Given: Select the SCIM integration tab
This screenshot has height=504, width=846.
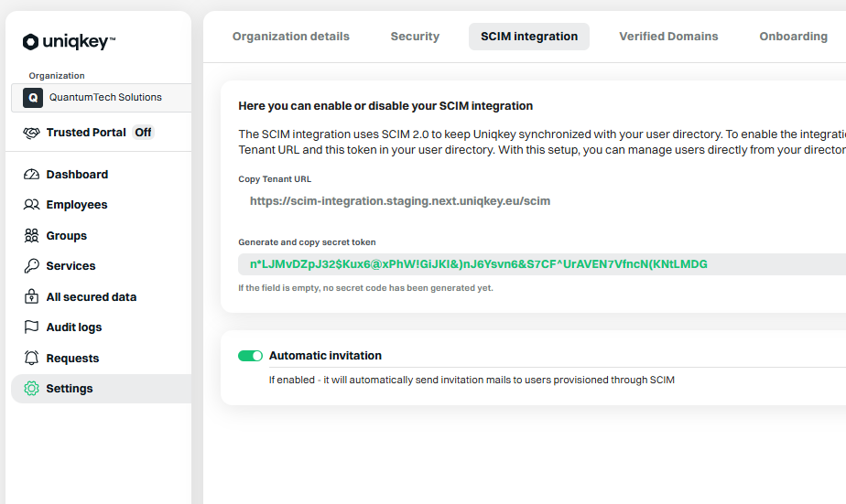Looking at the screenshot, I should pyautogui.click(x=529, y=37).
